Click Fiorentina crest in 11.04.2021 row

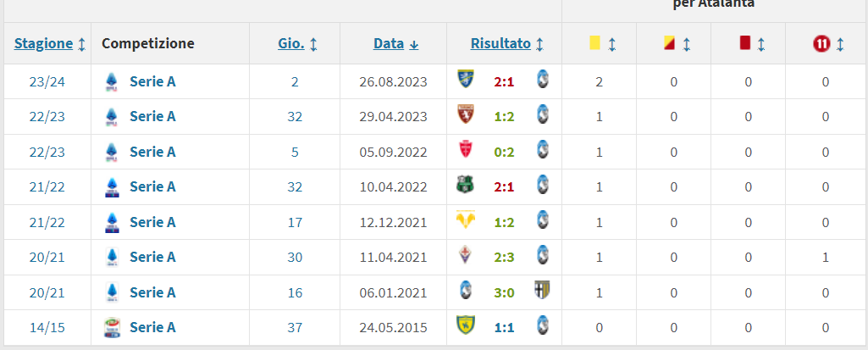(465, 256)
